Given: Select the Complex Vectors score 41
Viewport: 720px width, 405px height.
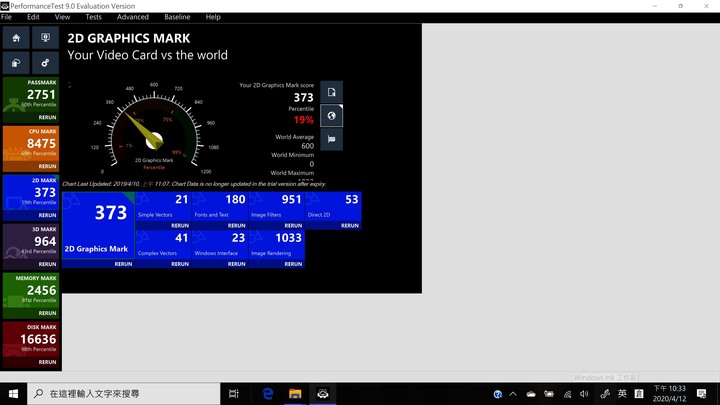Looking at the screenshot, I should click(182, 238).
